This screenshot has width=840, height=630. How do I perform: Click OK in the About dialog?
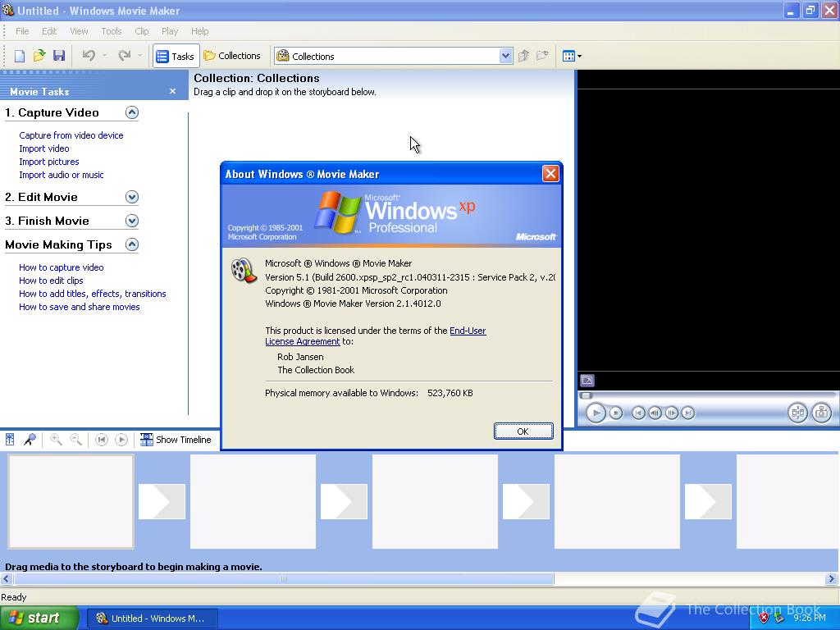523,431
